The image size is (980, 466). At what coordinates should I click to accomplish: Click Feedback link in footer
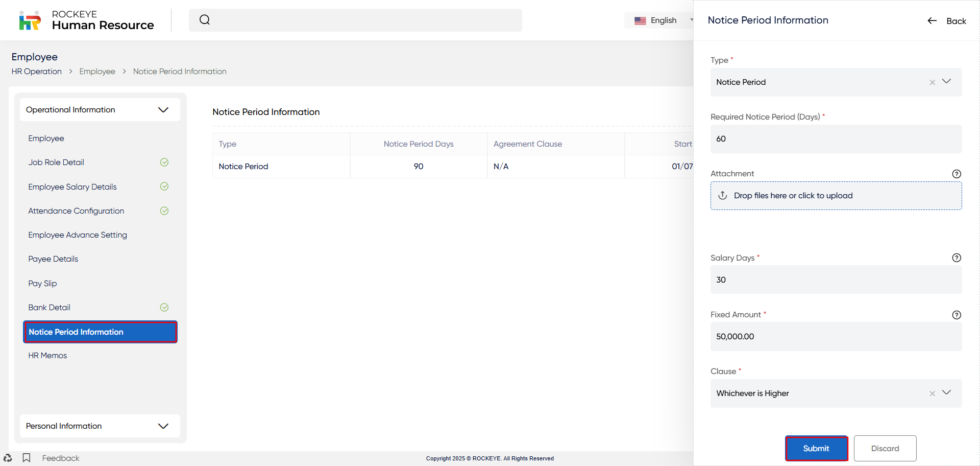tap(61, 458)
